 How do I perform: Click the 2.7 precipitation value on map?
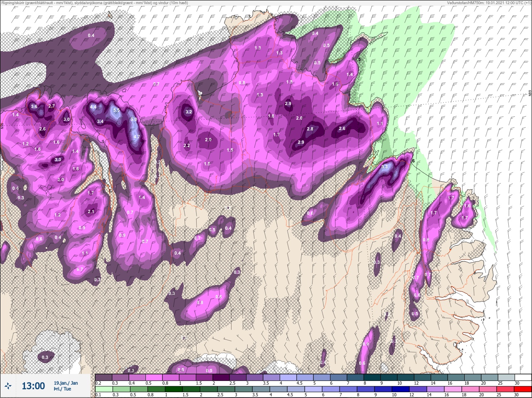point(52,106)
